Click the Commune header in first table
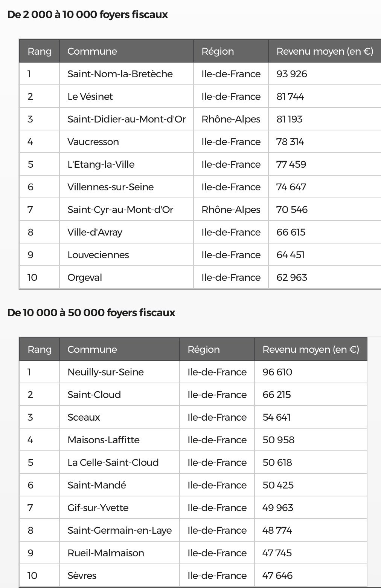The width and height of the screenshot is (381, 588). tap(126, 51)
